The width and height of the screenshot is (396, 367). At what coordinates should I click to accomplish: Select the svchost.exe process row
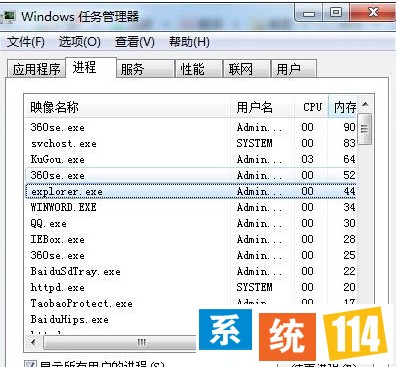point(190,143)
